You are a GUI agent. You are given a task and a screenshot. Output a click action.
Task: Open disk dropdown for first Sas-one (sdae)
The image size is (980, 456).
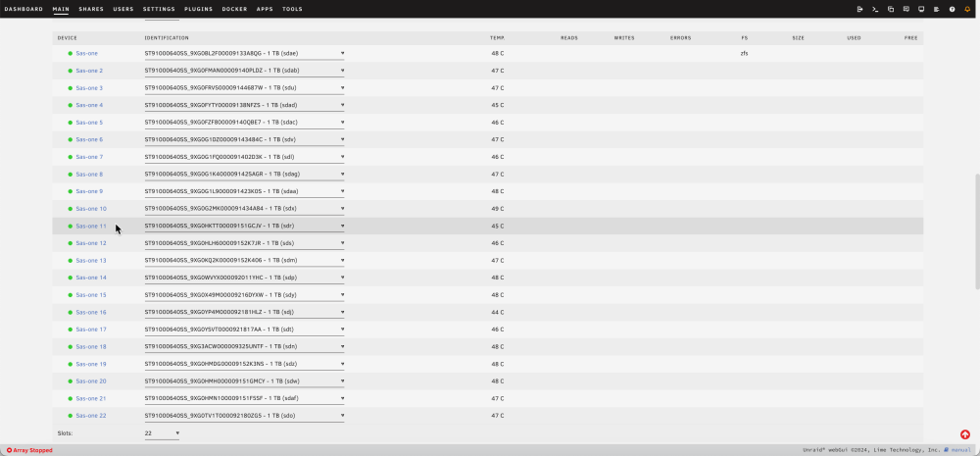tap(244, 54)
